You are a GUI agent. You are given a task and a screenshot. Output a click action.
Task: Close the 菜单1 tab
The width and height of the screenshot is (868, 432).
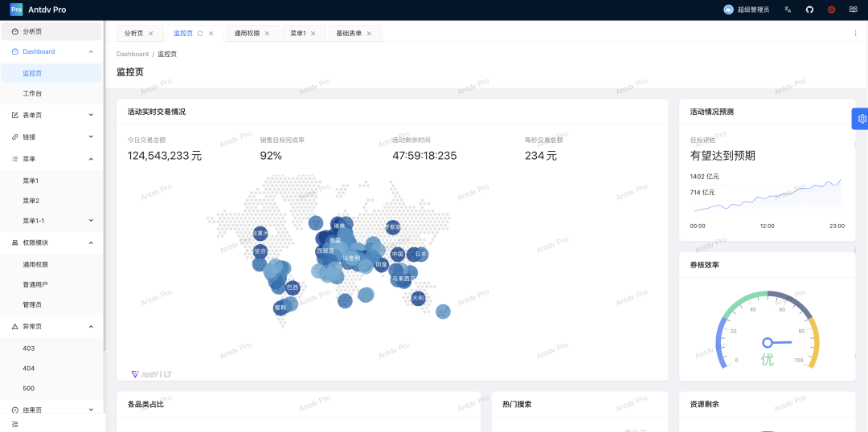coord(313,33)
